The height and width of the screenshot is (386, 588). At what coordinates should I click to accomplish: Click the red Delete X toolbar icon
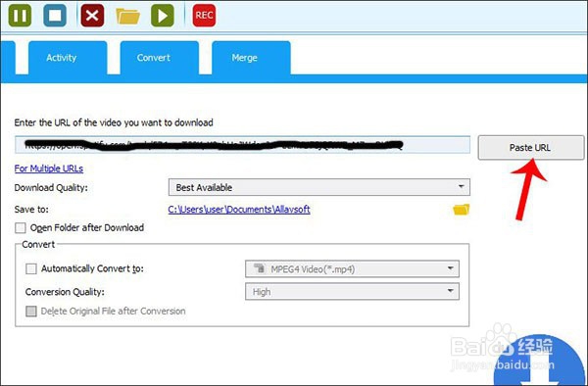[92, 16]
